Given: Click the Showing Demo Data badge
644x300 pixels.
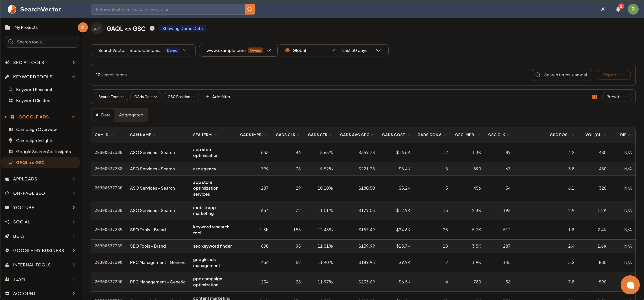Looking at the screenshot, I should [x=182, y=28].
